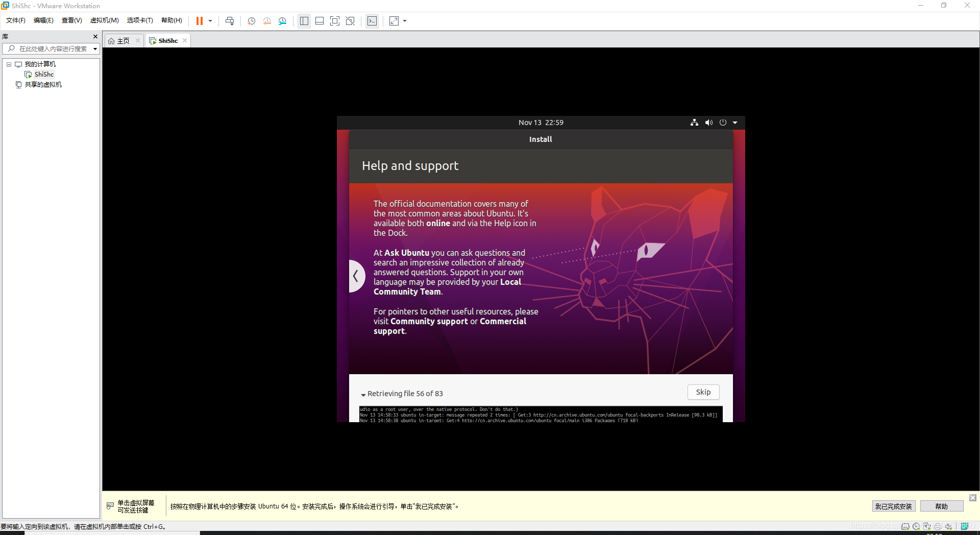The image size is (980, 535).
Task: Open the stretch display dropdown arrow
Action: pyautogui.click(x=405, y=21)
